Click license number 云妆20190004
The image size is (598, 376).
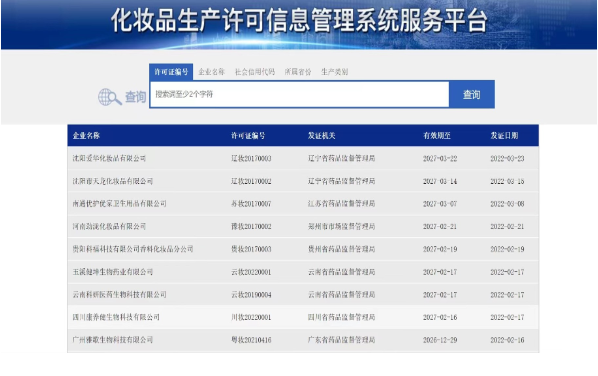click(x=251, y=294)
